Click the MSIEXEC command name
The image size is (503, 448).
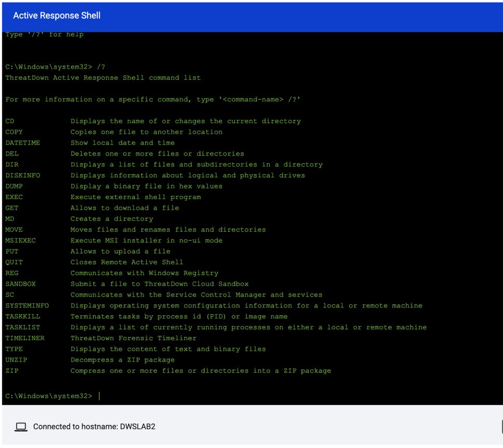(21, 241)
